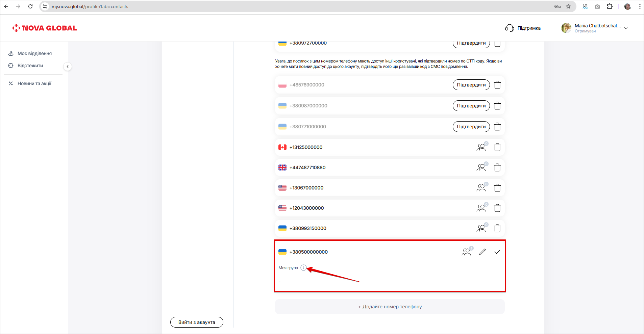Click Вийти з акаунта button

pos(197,322)
